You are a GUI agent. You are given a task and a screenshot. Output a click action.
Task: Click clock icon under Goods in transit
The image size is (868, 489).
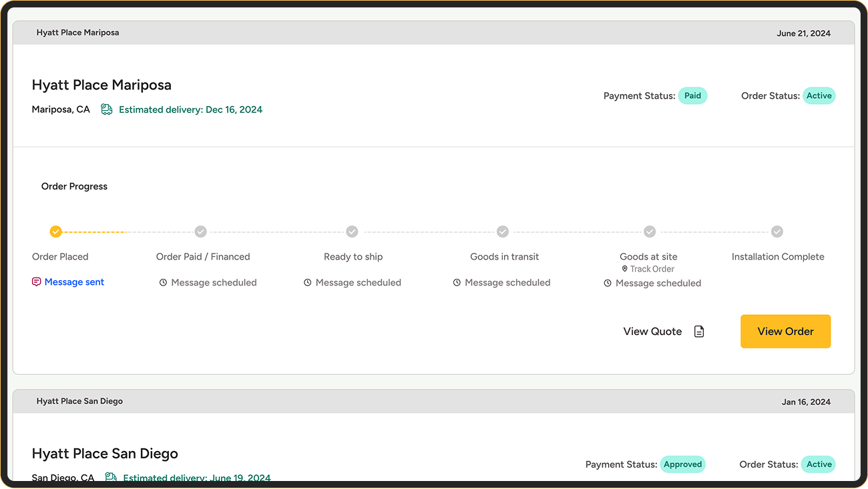pyautogui.click(x=457, y=283)
